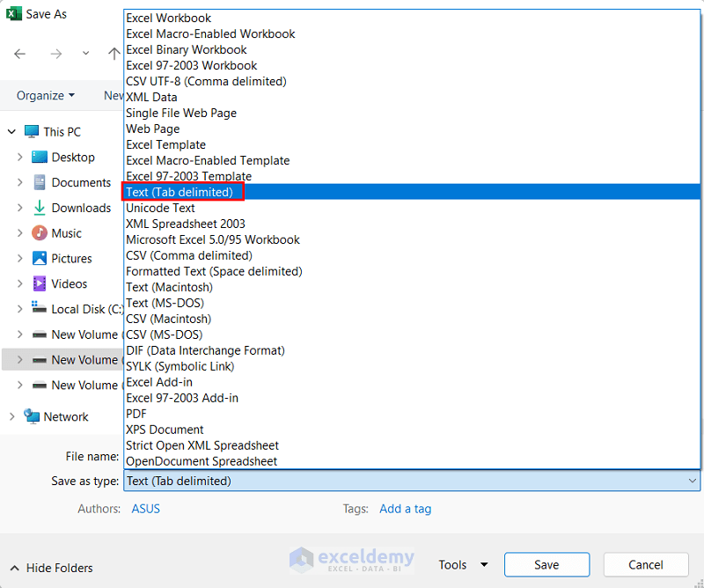Expand the Documents folder node
704x588 pixels.
point(19,182)
